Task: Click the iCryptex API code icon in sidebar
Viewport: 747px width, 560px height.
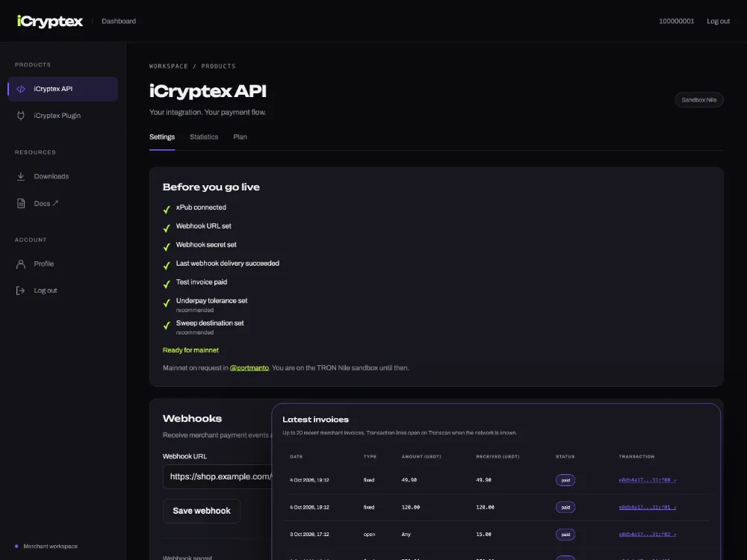Action: coord(21,89)
